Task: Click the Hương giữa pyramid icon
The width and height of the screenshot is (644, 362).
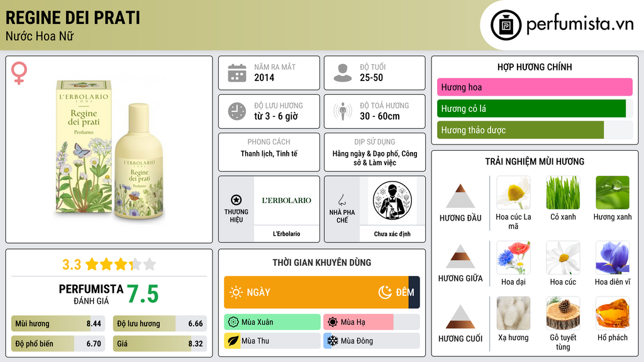Action: coord(460,256)
